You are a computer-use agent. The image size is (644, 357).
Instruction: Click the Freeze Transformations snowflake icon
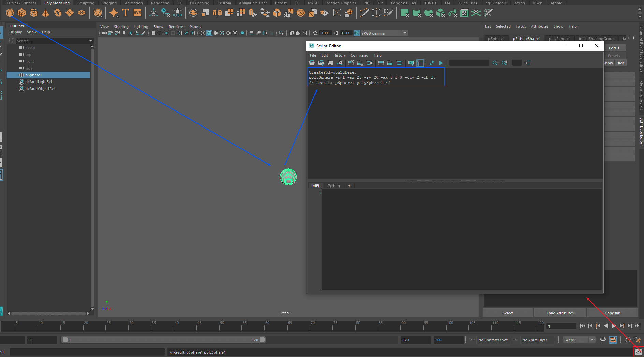(177, 13)
